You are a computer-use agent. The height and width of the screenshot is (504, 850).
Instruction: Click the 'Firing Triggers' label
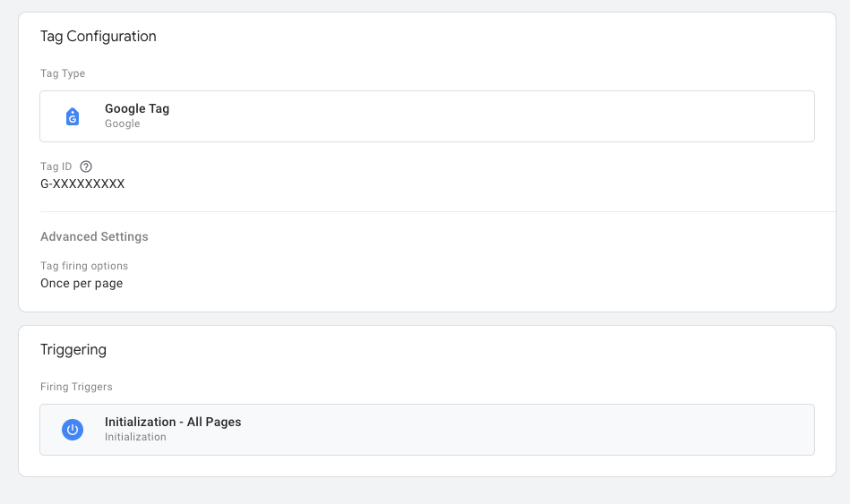coord(76,387)
